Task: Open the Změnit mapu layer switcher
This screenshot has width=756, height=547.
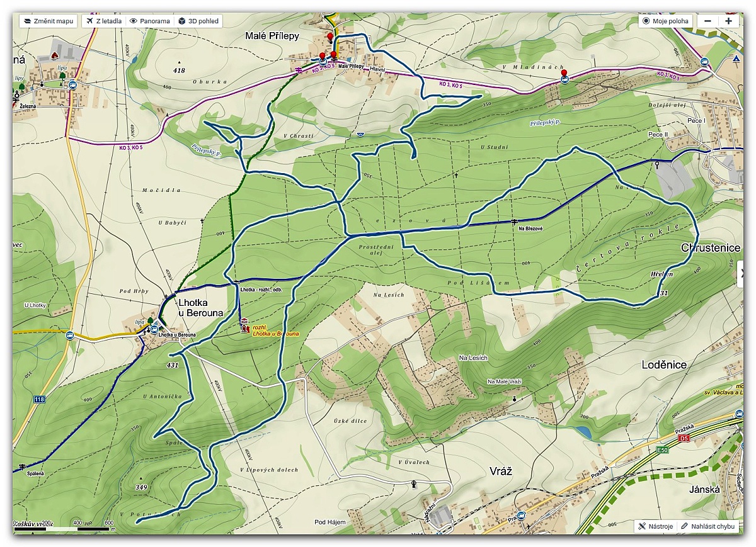Action: click(x=48, y=21)
